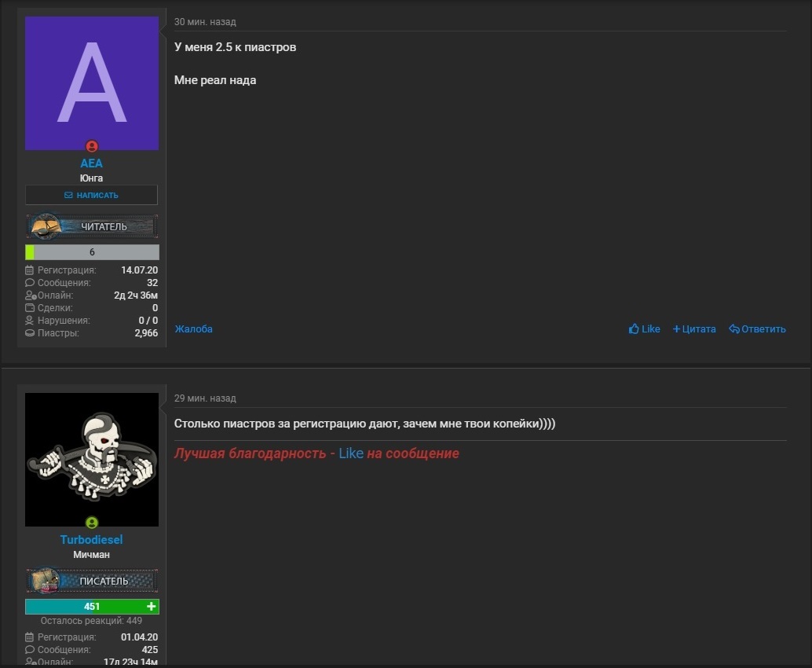This screenshot has height=668, width=812.
Task: Click AEA's red offline status icon
Action: point(92,146)
